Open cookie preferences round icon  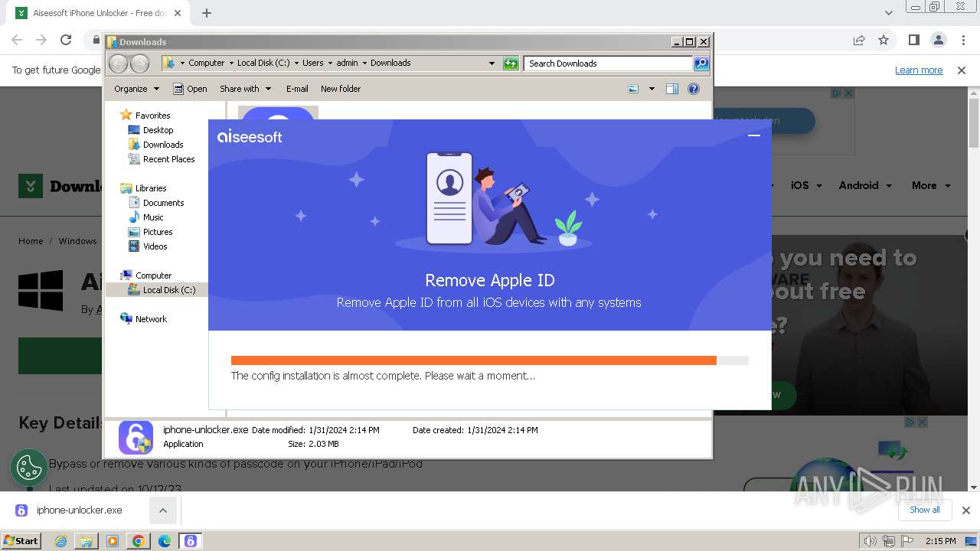pyautogui.click(x=29, y=468)
